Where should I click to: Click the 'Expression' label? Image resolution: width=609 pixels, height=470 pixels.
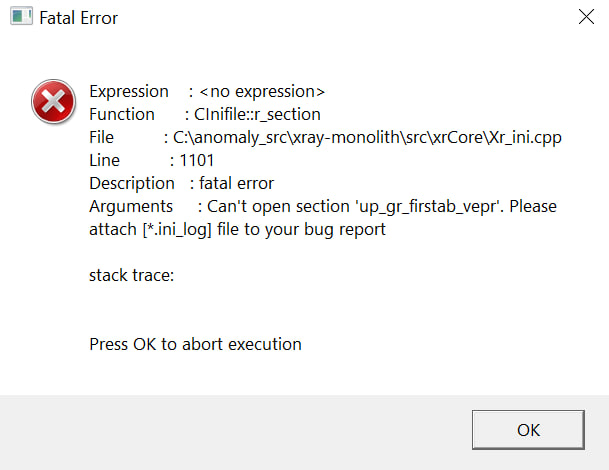click(x=126, y=91)
